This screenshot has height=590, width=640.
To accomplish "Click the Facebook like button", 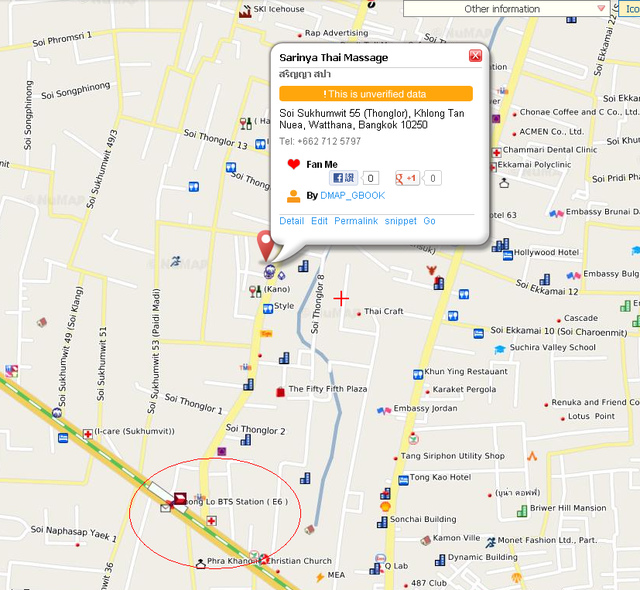I will (343, 178).
